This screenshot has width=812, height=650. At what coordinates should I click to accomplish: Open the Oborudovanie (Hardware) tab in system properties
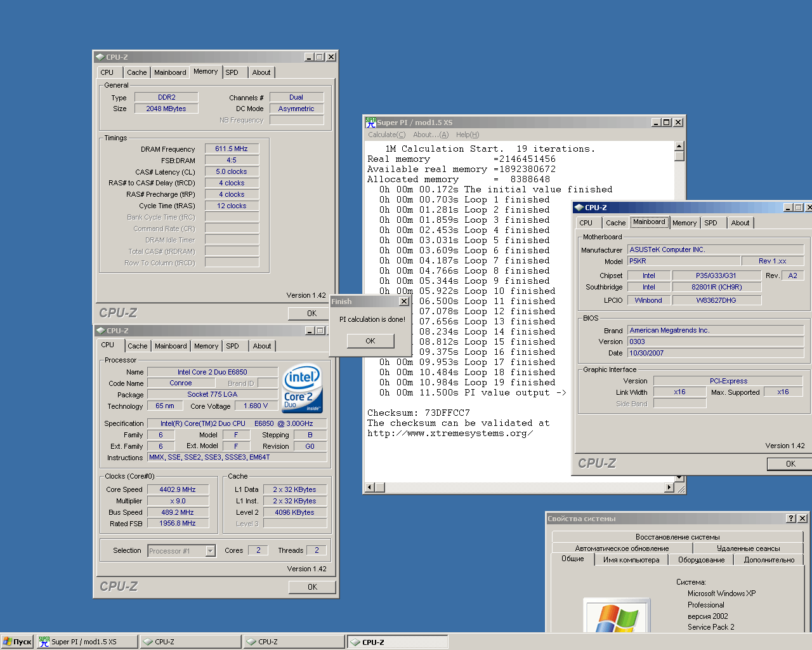coord(701,560)
